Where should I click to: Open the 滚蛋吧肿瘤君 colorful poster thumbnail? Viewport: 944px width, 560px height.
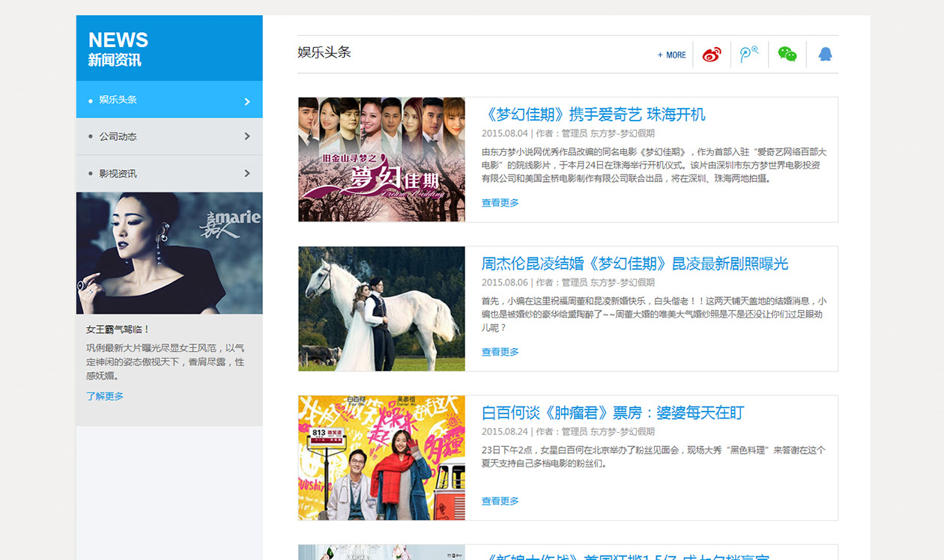pos(381,457)
